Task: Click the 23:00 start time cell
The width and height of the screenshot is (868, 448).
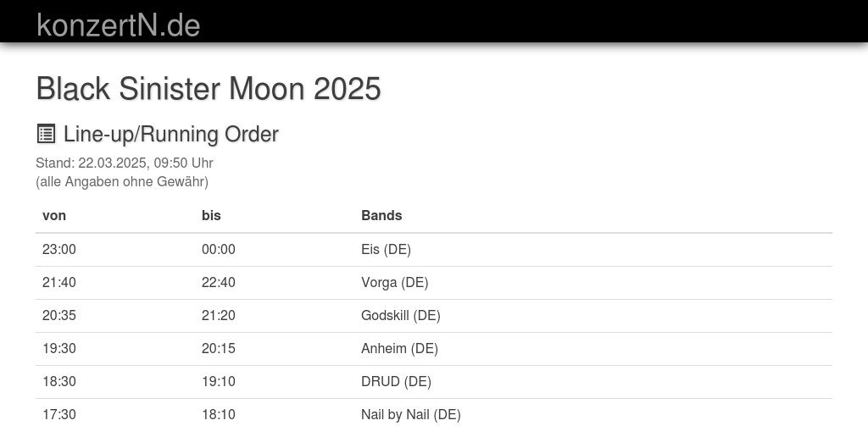Action: point(59,249)
